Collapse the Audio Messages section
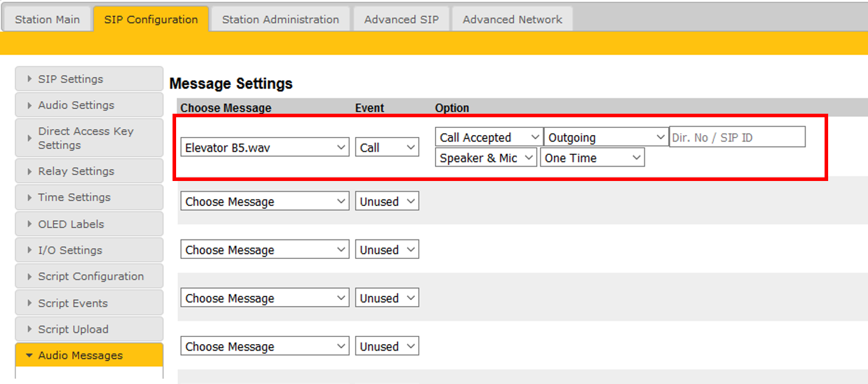The width and height of the screenshot is (868, 384). 89,355
